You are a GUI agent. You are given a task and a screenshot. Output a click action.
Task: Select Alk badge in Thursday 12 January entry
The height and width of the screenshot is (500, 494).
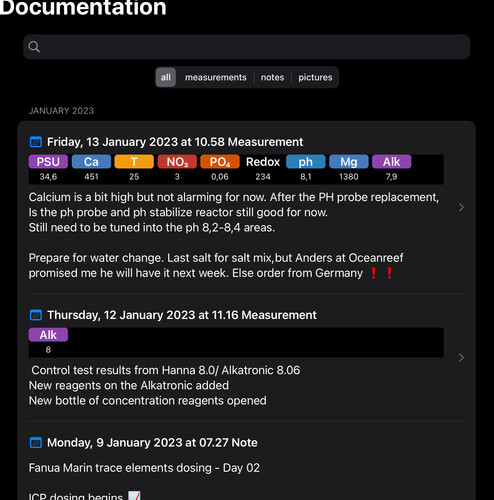pos(48,335)
